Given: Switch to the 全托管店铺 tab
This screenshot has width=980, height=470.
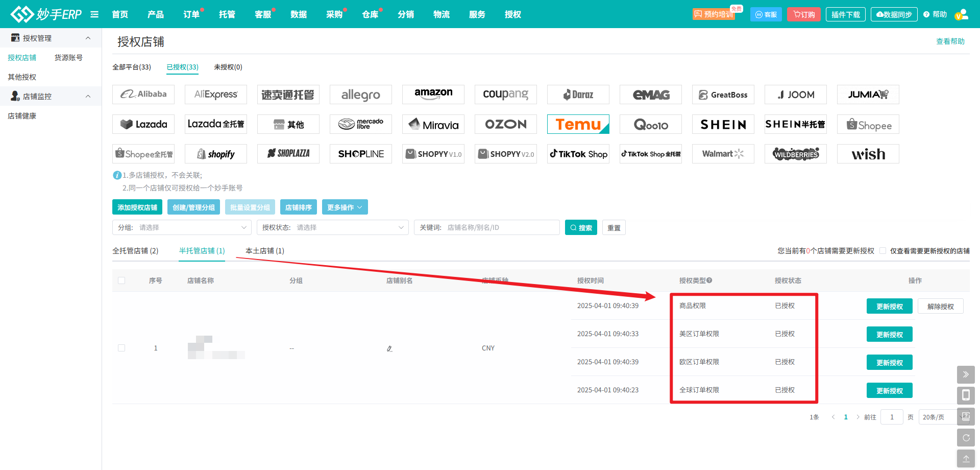Looking at the screenshot, I should pos(135,251).
